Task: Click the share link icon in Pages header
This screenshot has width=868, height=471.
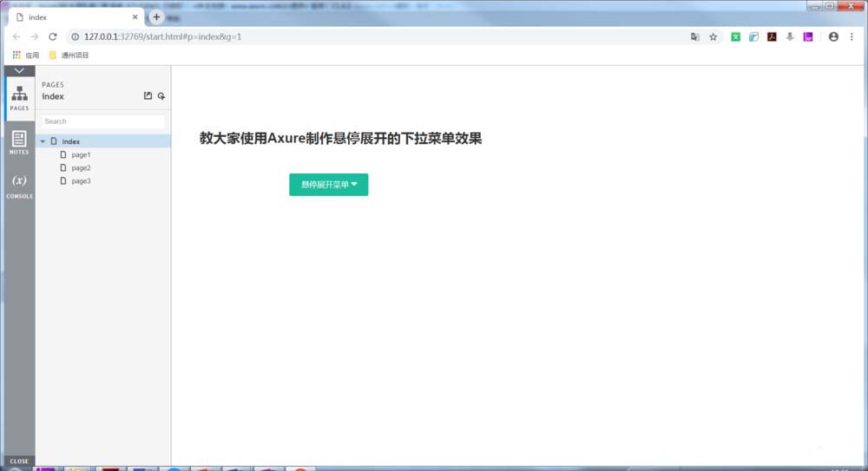Action: 161,96
